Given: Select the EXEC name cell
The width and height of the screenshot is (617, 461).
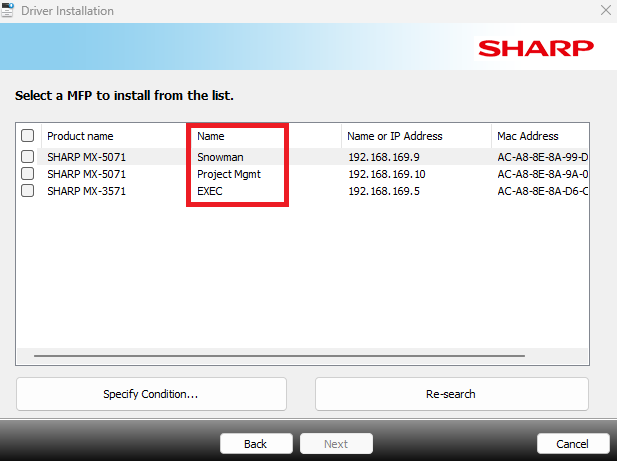Looking at the screenshot, I should pos(210,191).
